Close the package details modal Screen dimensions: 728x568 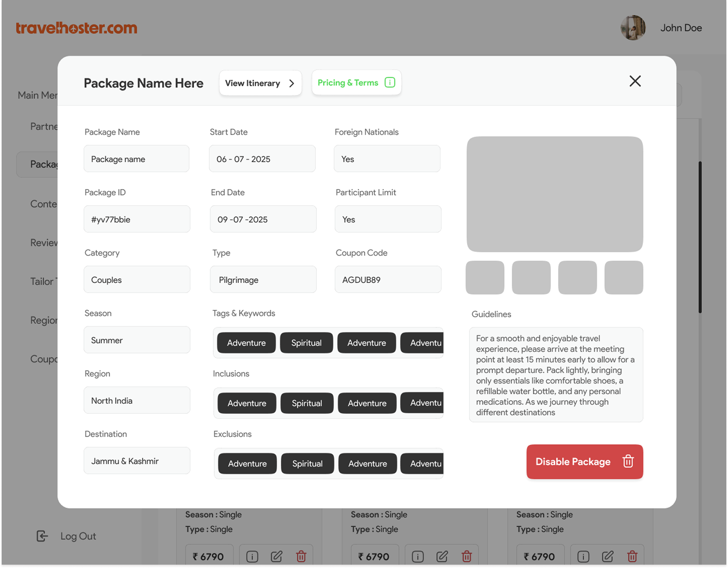[635, 81]
